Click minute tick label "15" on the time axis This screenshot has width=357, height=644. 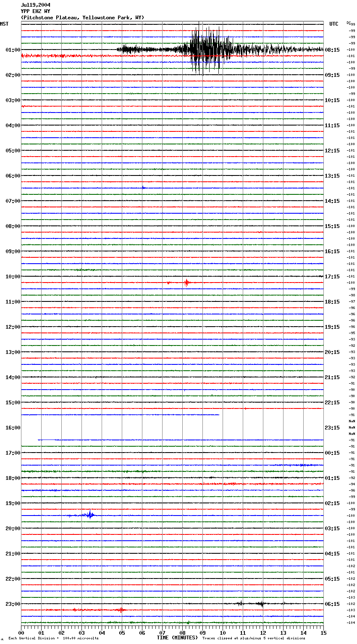pyautogui.click(x=323, y=633)
